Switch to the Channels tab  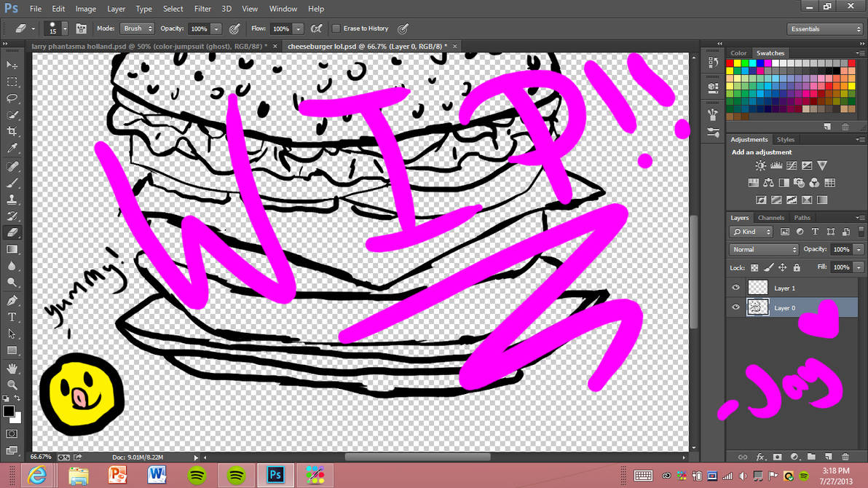pos(771,217)
